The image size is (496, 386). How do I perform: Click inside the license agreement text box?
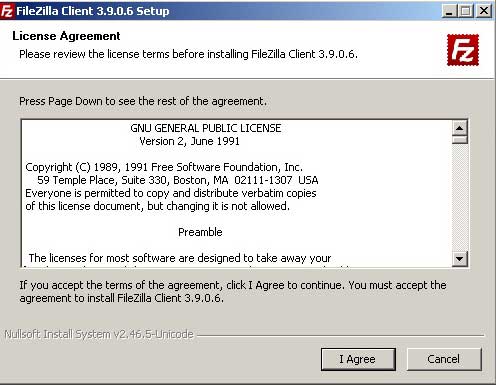tap(237, 193)
